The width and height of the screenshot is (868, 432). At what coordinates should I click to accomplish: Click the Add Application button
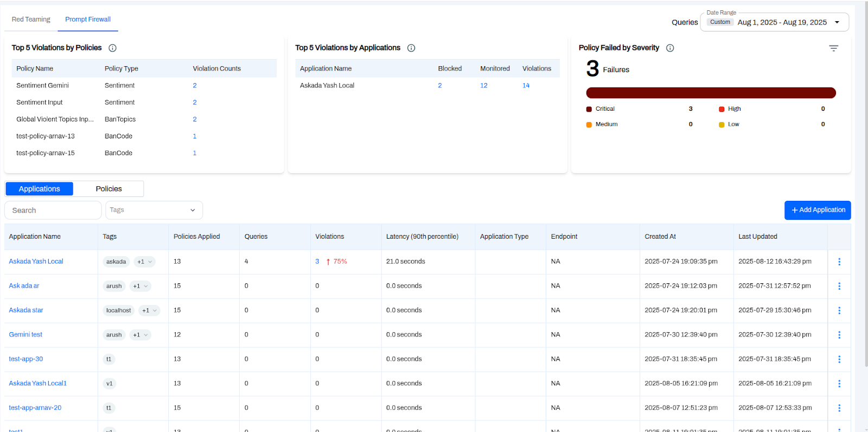[818, 210]
